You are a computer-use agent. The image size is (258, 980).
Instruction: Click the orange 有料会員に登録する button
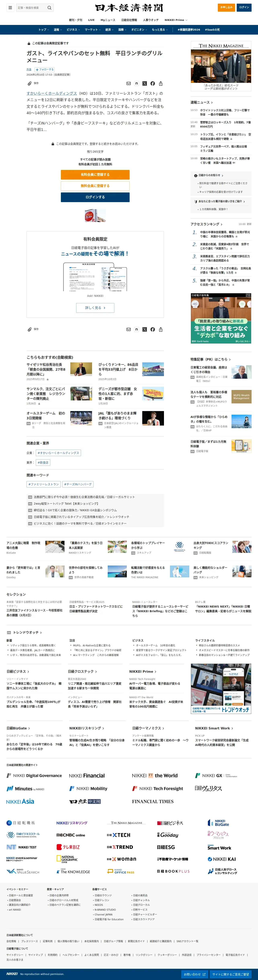tap(95, 175)
